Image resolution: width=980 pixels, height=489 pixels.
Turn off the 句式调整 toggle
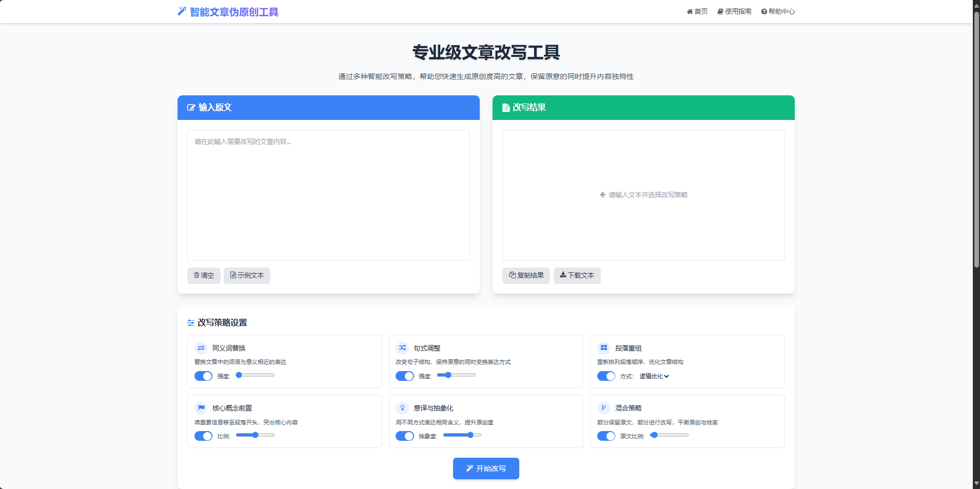pyautogui.click(x=404, y=376)
